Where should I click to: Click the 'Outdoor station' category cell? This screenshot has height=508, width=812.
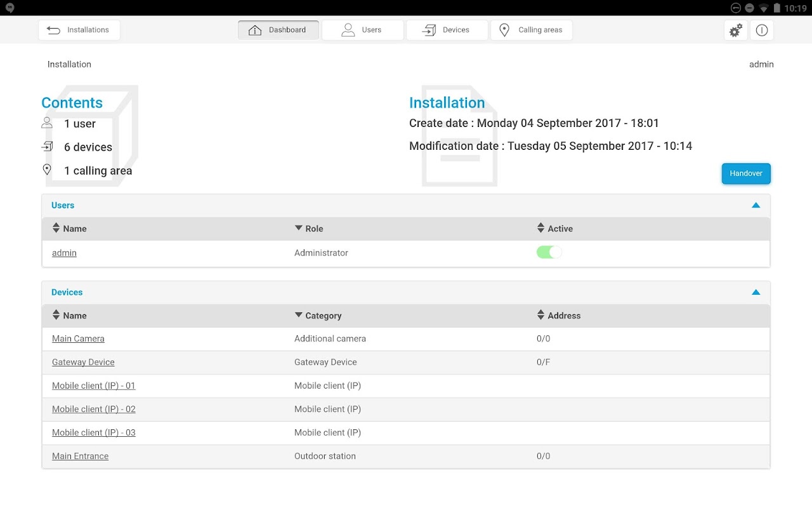click(325, 456)
